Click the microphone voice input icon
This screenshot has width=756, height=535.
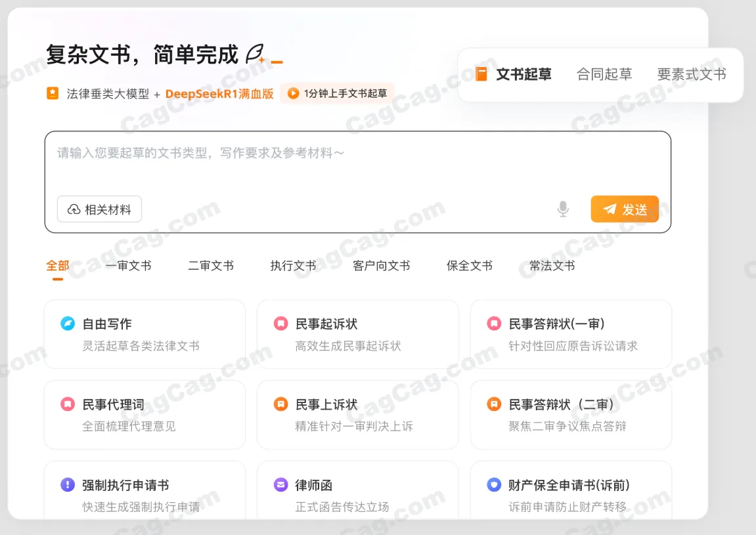pyautogui.click(x=563, y=209)
